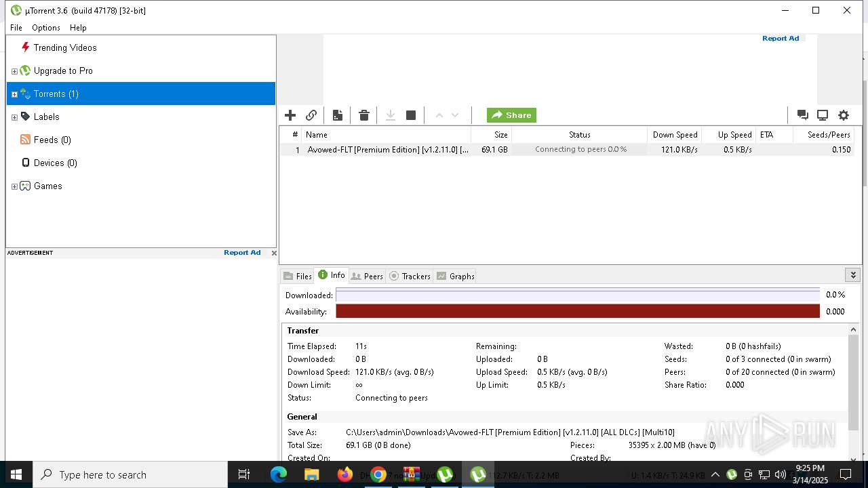
Task: Add torrent from URL via link icon
Action: (x=311, y=115)
